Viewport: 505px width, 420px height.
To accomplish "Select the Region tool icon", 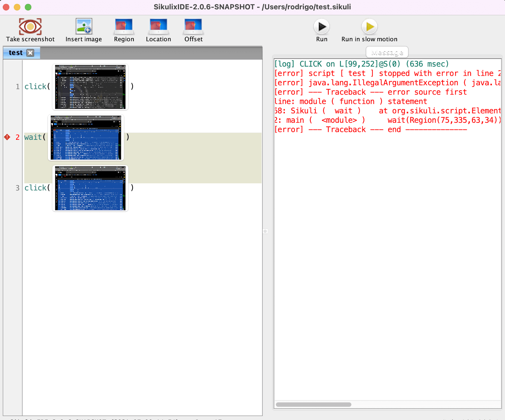I will (124, 26).
